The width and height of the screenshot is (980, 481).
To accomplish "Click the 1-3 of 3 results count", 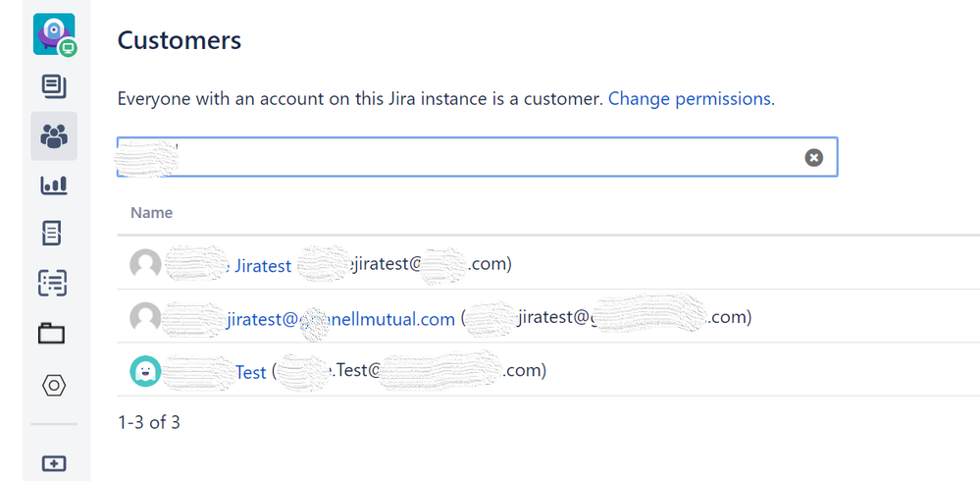I will click(149, 423).
